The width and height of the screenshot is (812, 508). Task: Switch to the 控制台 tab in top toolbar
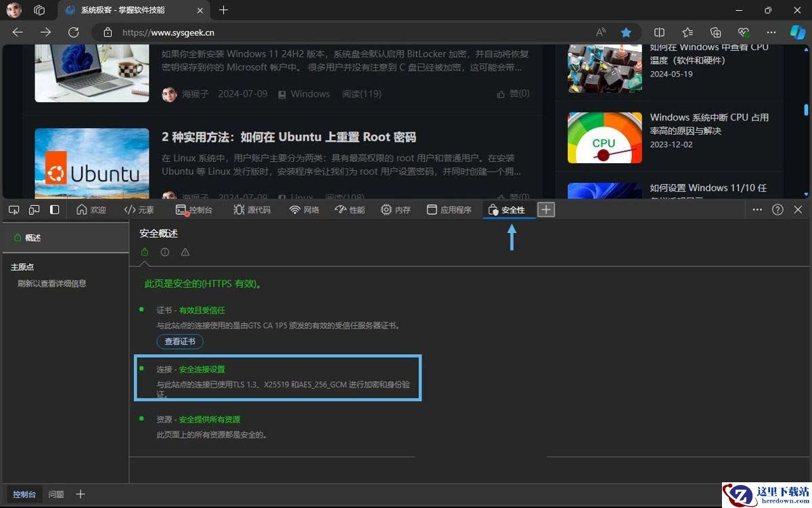click(194, 210)
